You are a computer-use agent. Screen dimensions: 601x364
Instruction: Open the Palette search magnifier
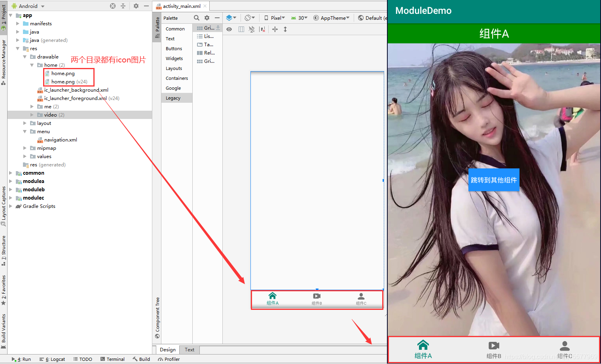click(x=197, y=18)
